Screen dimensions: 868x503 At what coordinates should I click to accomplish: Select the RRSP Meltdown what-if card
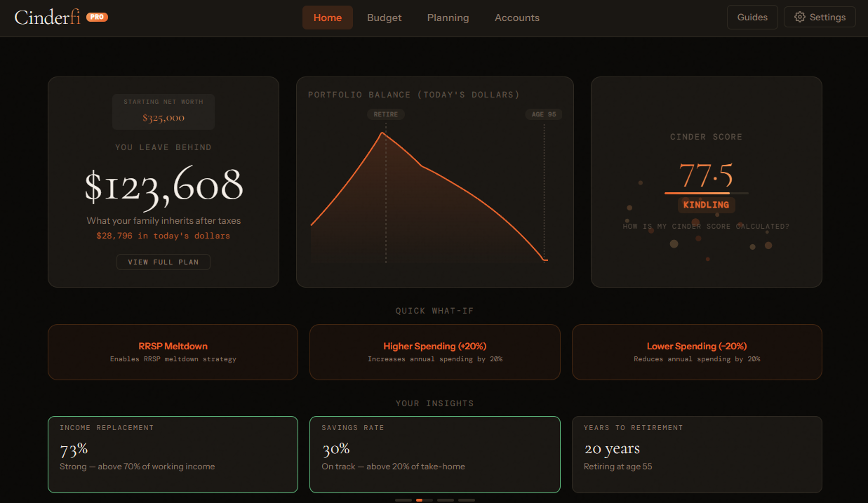coord(173,352)
